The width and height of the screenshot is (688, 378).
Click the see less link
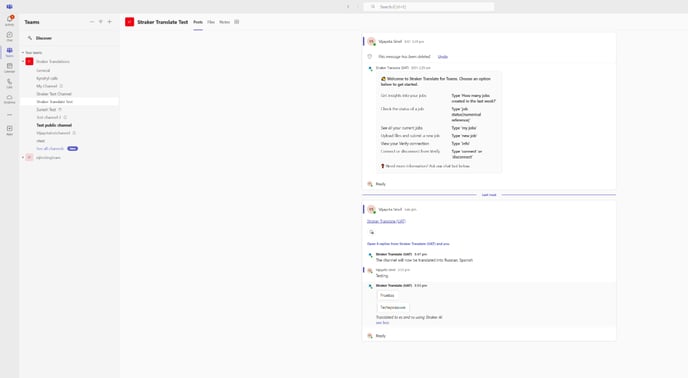(x=382, y=323)
